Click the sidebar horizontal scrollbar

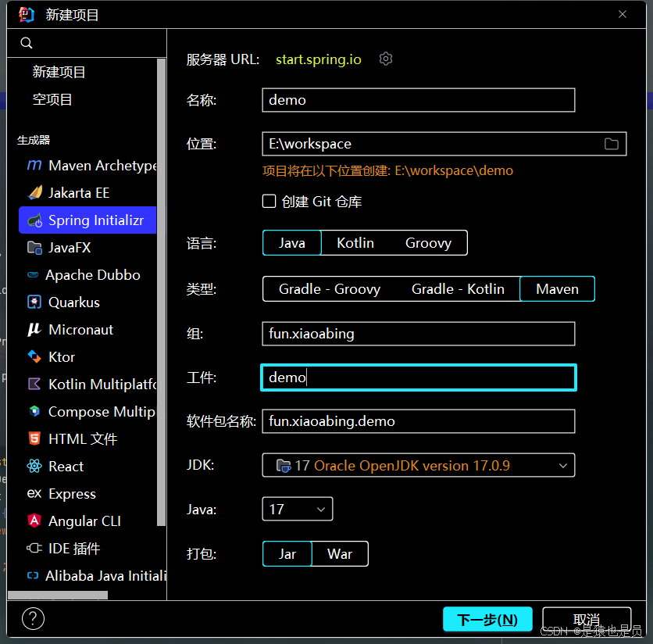(58, 596)
